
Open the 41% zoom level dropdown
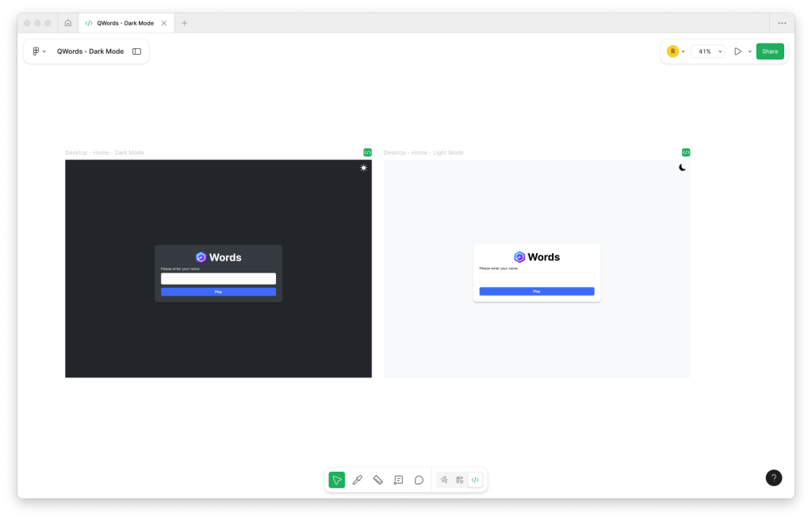pos(707,51)
